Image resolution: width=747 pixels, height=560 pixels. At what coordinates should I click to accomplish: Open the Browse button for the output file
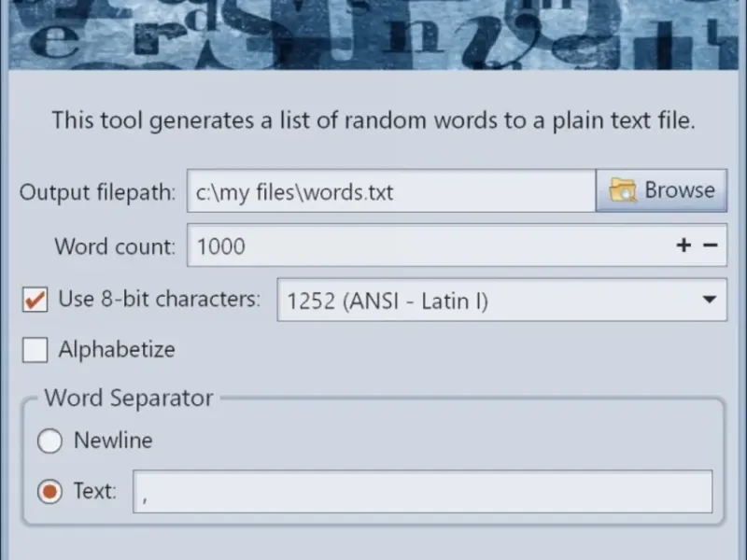tap(661, 190)
